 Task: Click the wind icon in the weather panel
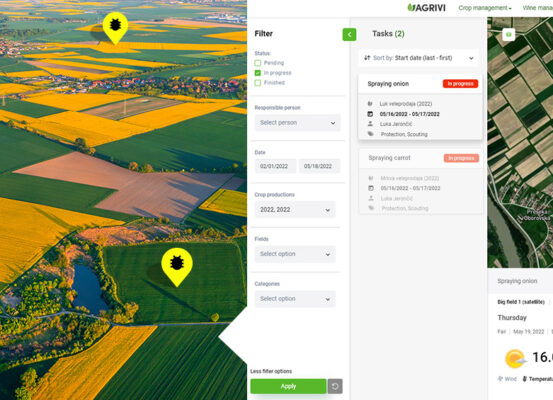[500, 379]
